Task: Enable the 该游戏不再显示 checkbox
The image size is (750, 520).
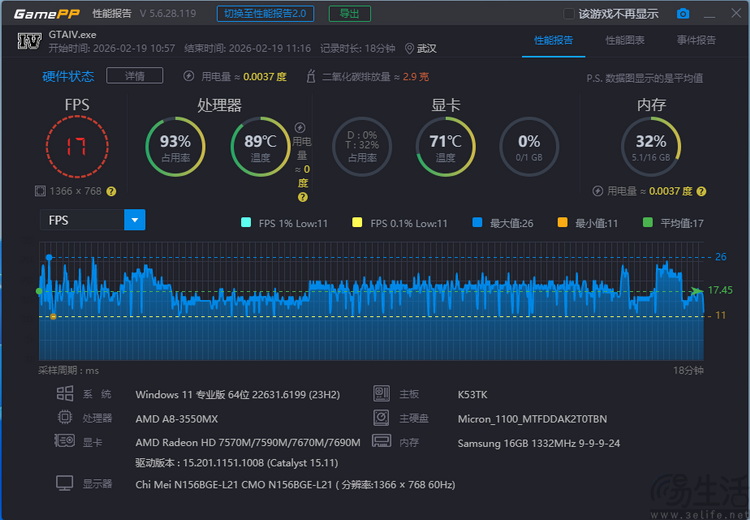Action: tap(569, 14)
